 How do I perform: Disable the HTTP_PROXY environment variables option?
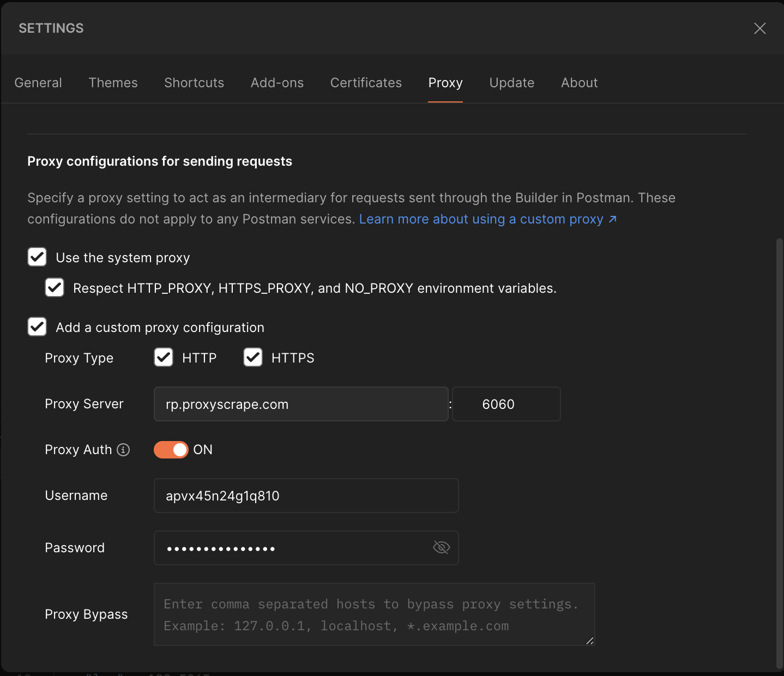pyautogui.click(x=54, y=287)
